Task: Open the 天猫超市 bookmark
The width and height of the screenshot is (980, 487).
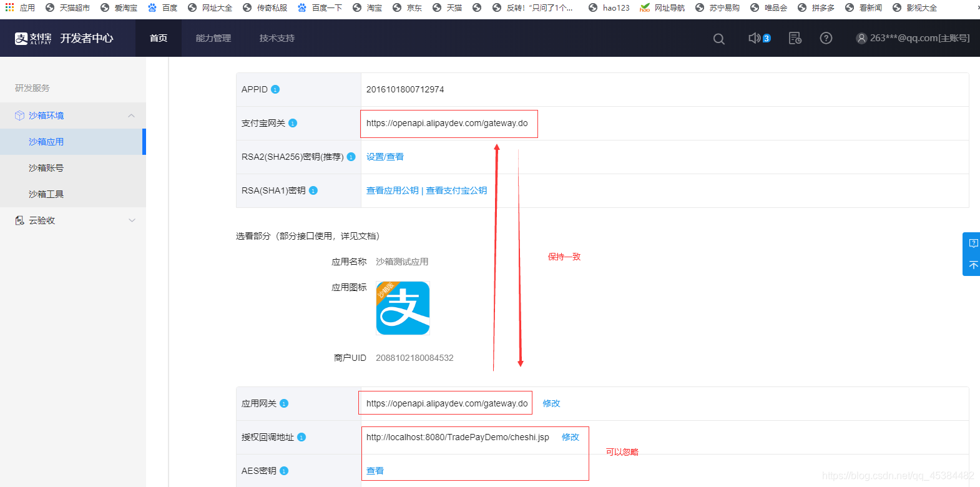Action: pyautogui.click(x=67, y=7)
